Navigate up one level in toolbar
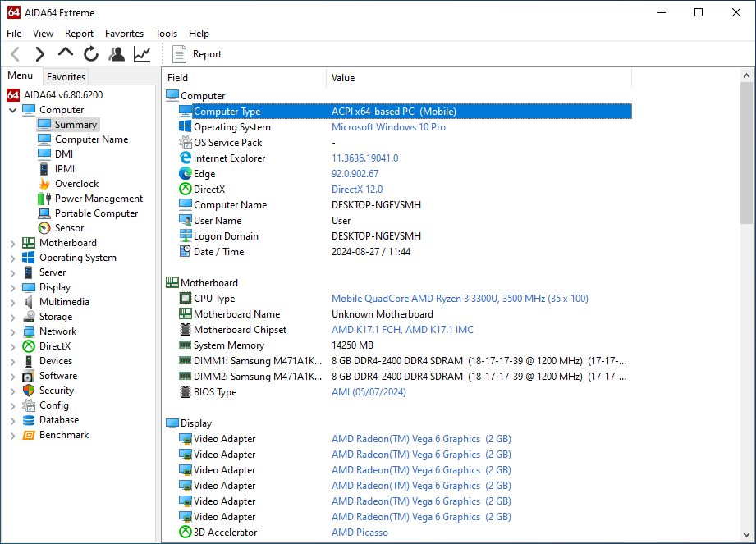This screenshot has height=544, width=756. (x=66, y=53)
